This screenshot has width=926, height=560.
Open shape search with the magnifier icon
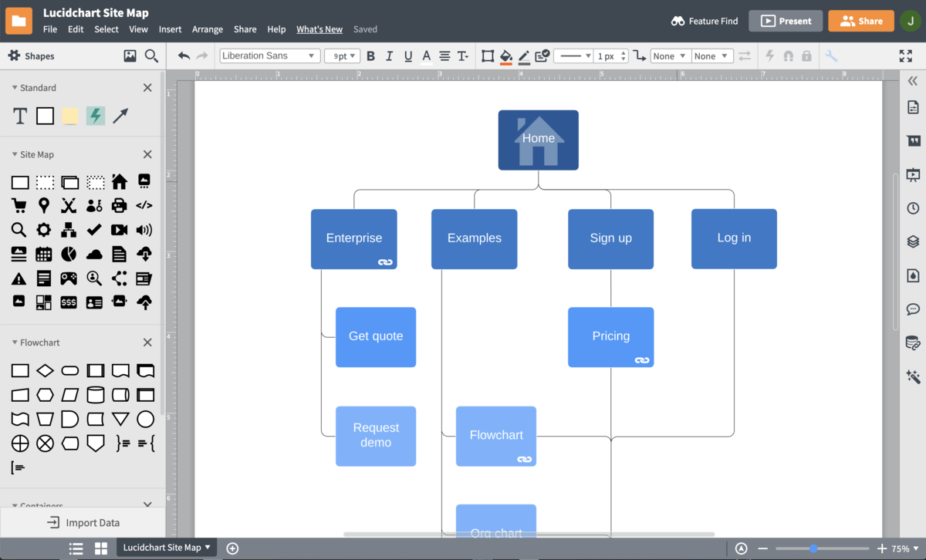pos(151,56)
